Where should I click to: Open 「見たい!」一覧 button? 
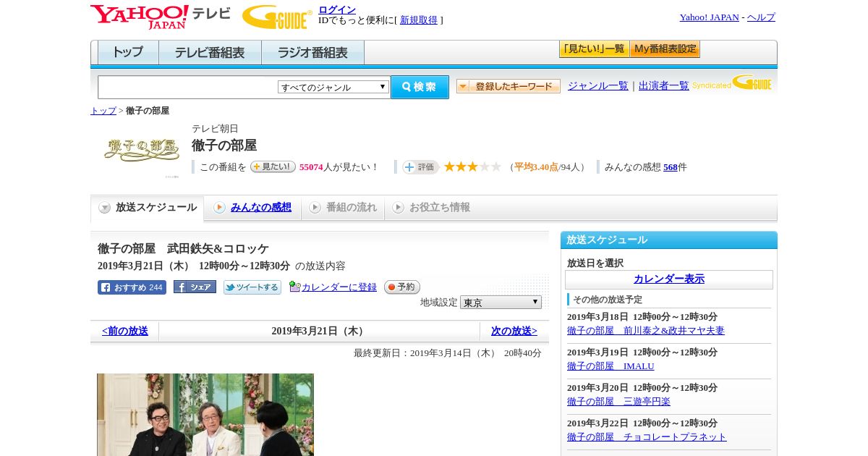[x=594, y=49]
